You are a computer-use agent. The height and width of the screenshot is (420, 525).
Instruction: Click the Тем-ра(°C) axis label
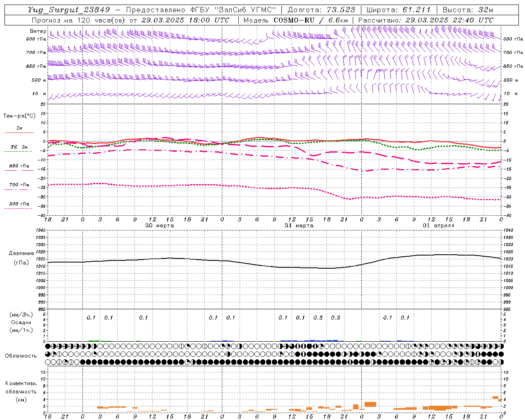(19, 116)
